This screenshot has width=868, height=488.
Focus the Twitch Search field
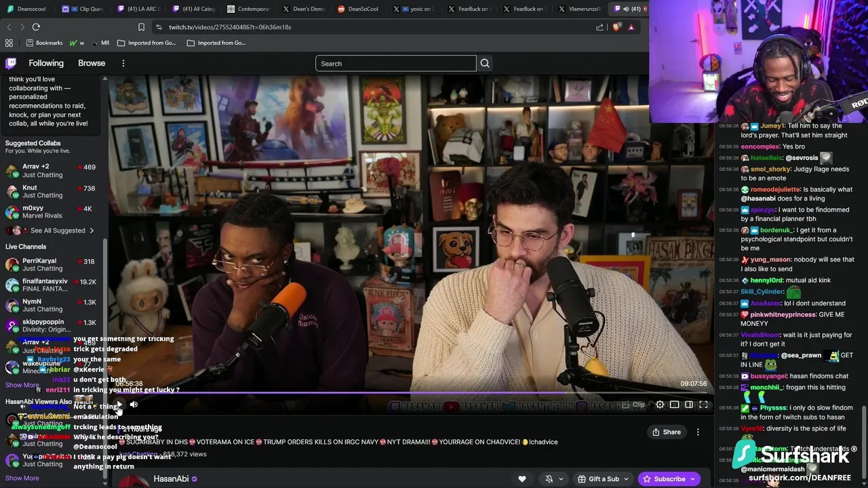click(396, 63)
